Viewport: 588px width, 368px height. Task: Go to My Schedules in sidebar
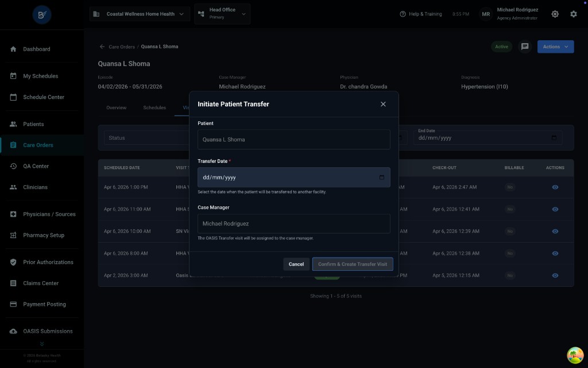pos(42,76)
